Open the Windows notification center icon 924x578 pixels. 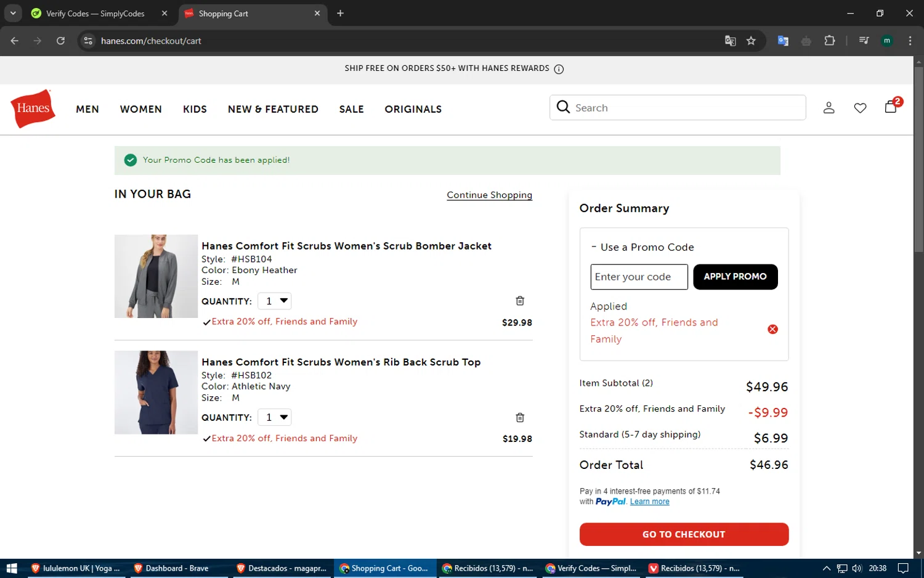click(903, 568)
